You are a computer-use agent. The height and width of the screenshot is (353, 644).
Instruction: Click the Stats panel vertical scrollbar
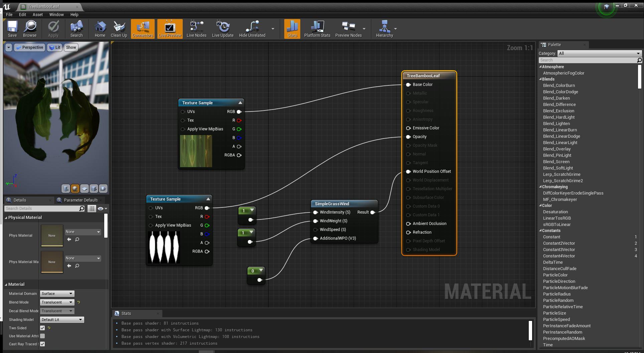tap(530, 330)
